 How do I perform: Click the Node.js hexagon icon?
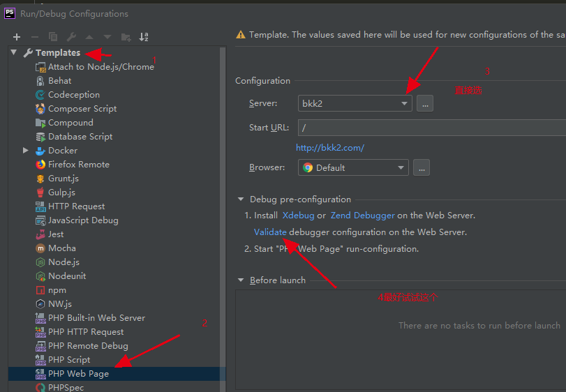pos(40,262)
